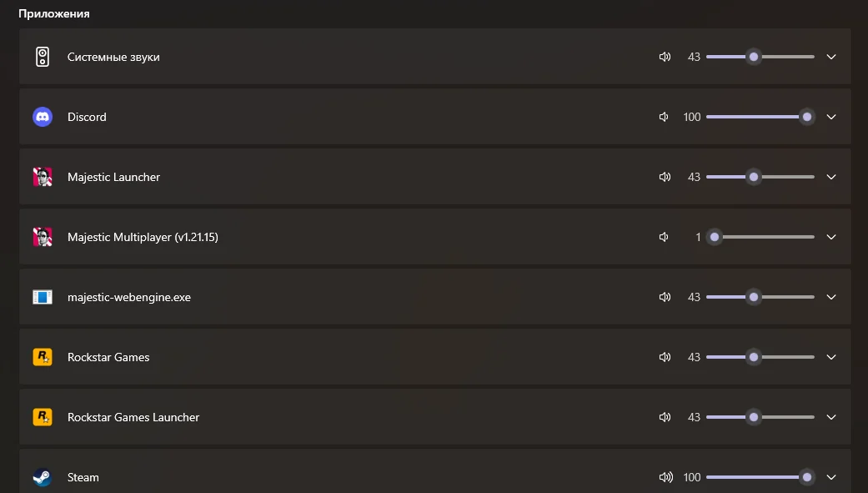
Task: Expand the Системные звуки chevron
Action: 831,57
